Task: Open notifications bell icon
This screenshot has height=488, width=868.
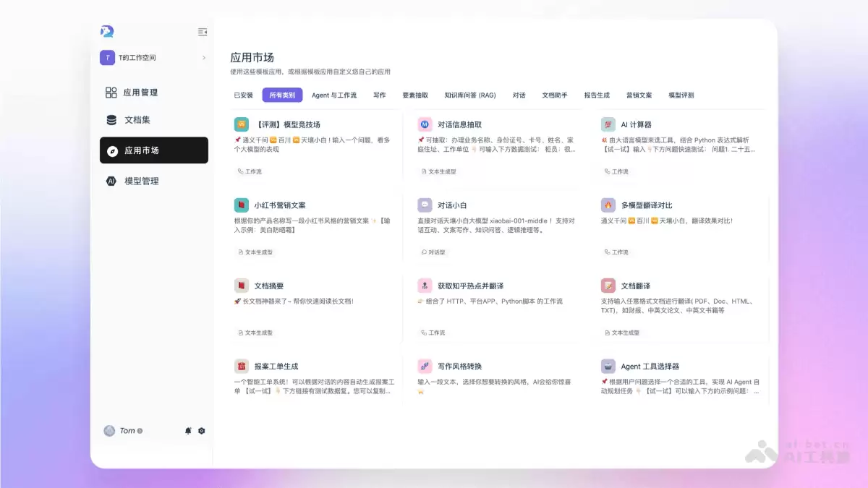Action: (x=188, y=431)
